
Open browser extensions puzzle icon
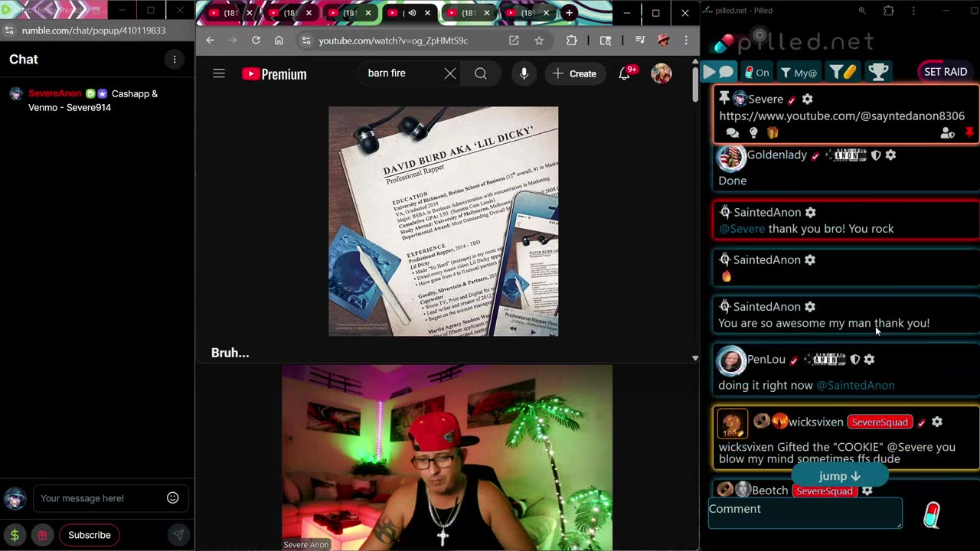point(572,41)
